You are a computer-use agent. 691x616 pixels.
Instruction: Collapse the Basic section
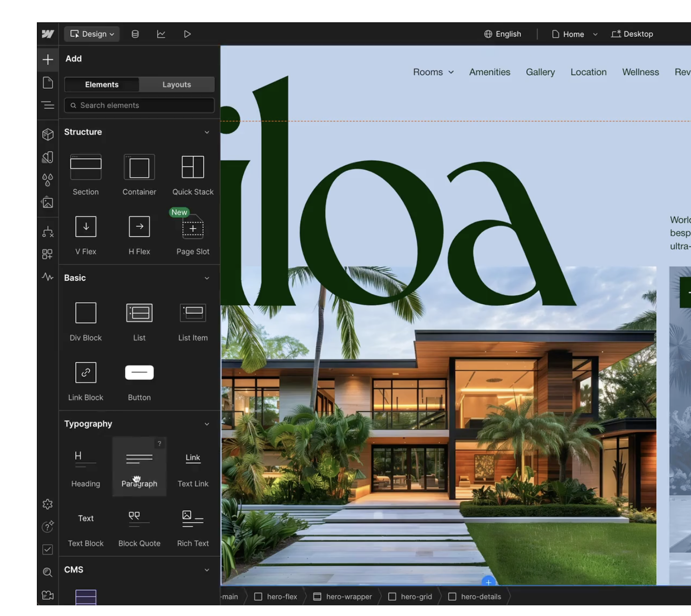point(207,278)
